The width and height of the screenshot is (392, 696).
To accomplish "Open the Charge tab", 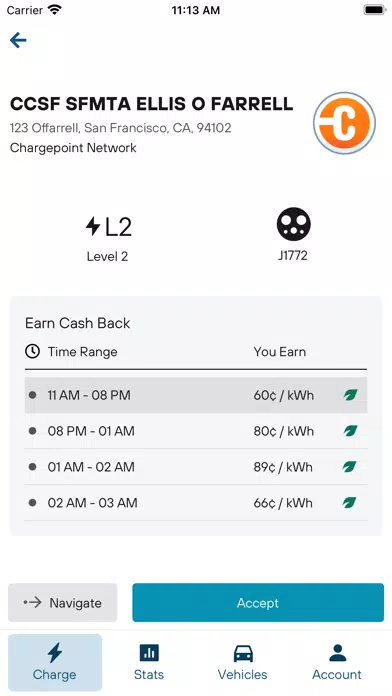I will 55,662.
